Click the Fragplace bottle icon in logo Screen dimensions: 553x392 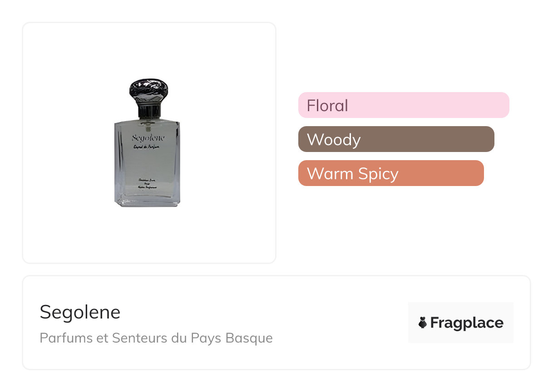[423, 323]
